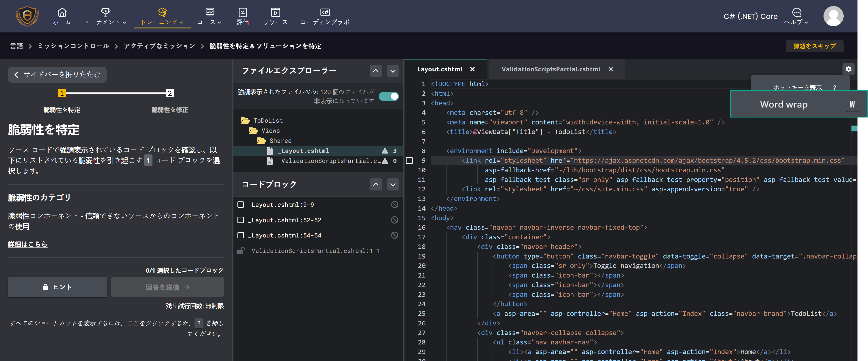Click the コース courses icon
The height and width of the screenshot is (361, 868).
pyautogui.click(x=210, y=12)
